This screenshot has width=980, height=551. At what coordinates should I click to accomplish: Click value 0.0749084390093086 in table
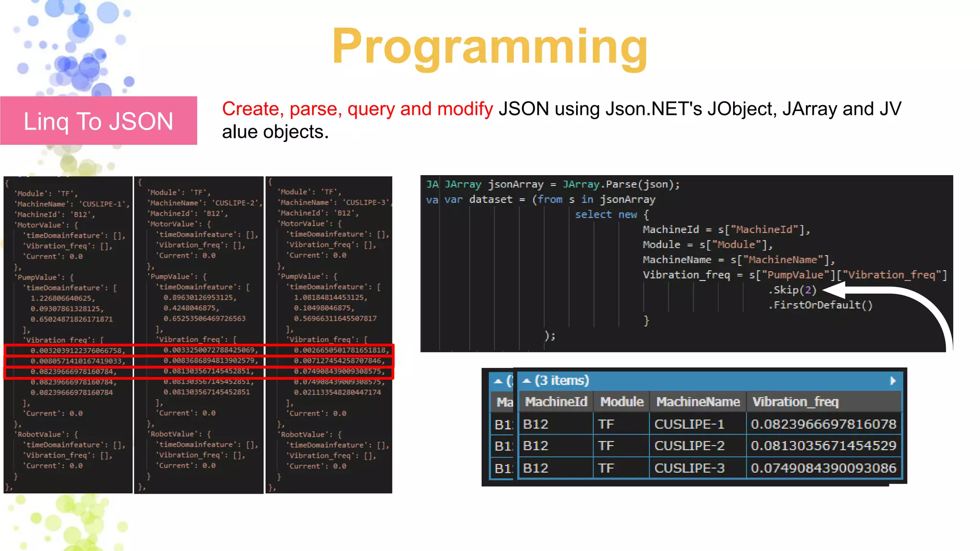click(x=824, y=468)
